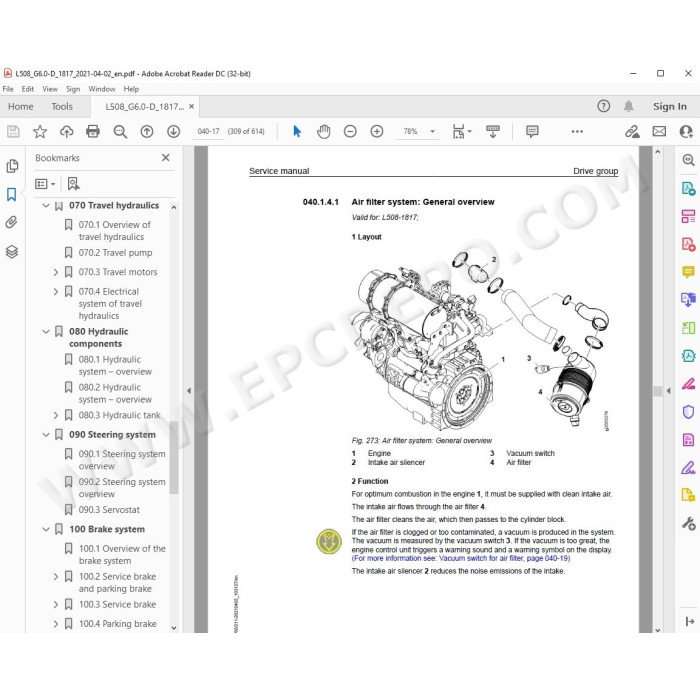Viewport: 700px width, 700px height.
Task: Open 070.2 Travel pump bookmark
Action: click(x=115, y=253)
